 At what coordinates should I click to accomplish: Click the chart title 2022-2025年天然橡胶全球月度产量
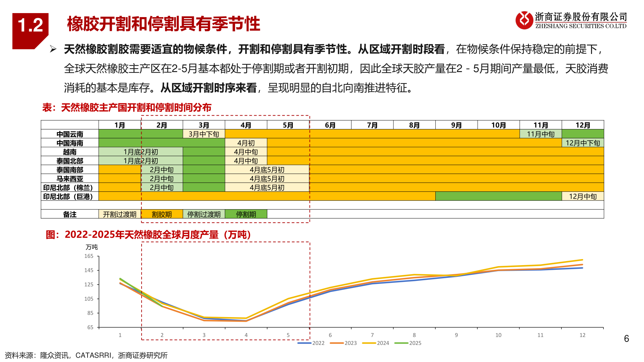coord(149,235)
